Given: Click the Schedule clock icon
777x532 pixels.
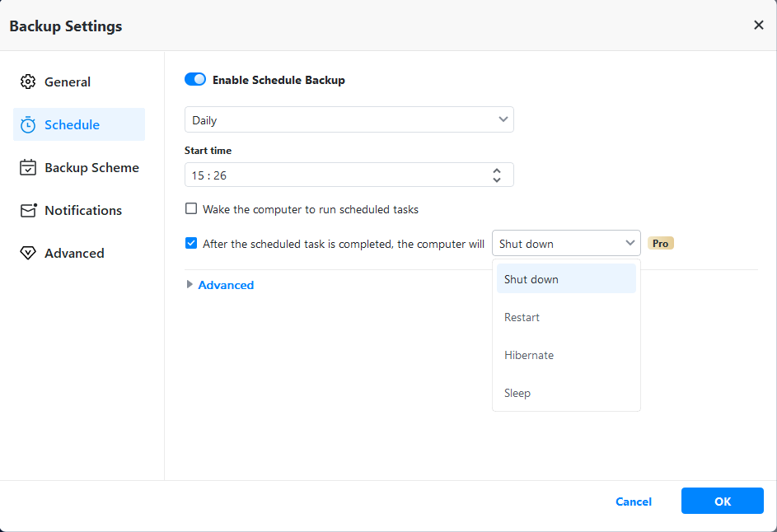Looking at the screenshot, I should [28, 125].
